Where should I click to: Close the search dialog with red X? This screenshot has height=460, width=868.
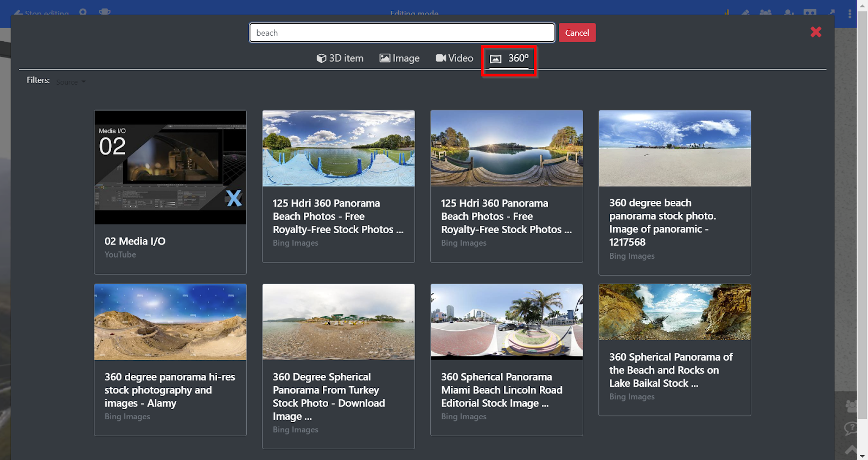tap(816, 32)
